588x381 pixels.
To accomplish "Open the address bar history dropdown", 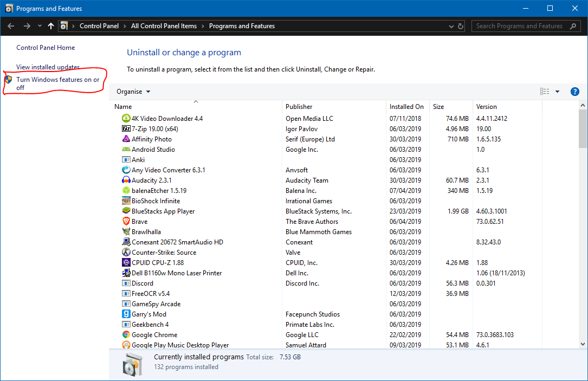I will (451, 26).
